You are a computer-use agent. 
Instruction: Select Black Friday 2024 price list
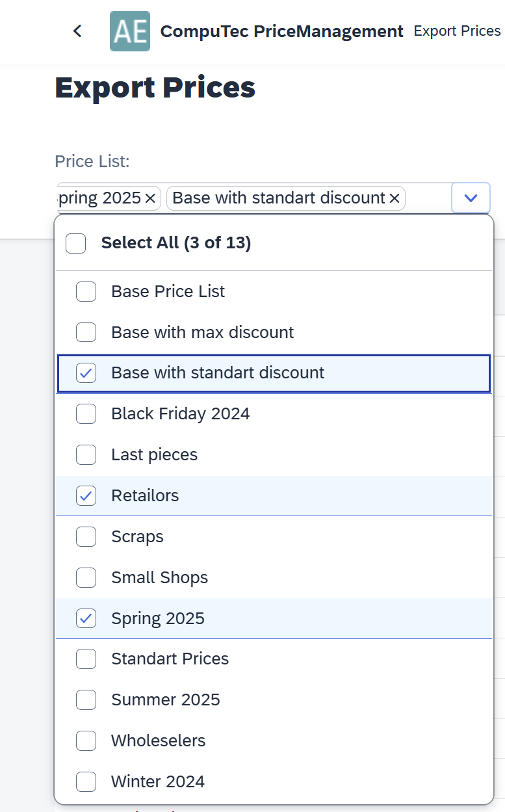click(86, 414)
